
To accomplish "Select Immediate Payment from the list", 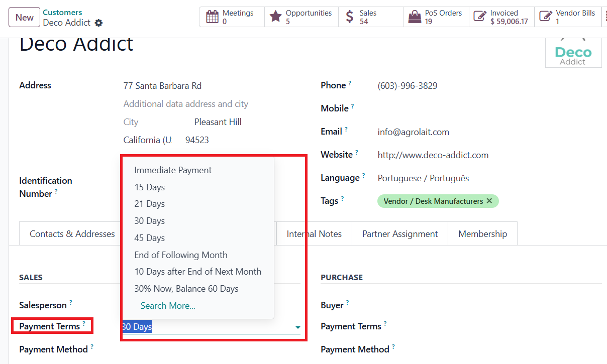I will click(x=173, y=170).
